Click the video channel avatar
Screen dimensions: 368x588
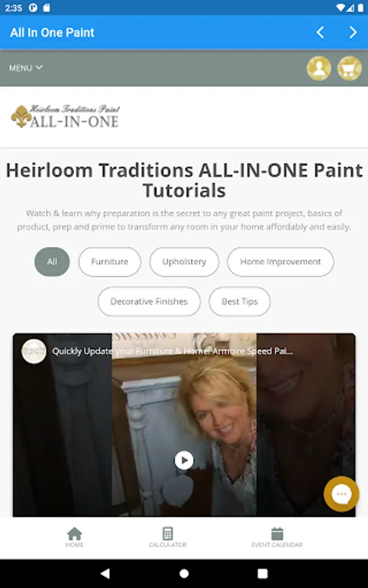click(x=34, y=351)
